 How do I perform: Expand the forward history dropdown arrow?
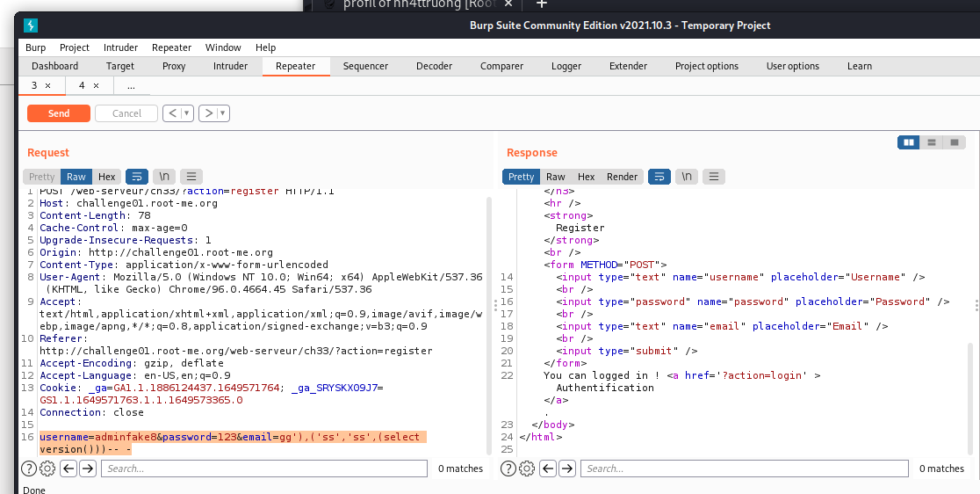(223, 113)
